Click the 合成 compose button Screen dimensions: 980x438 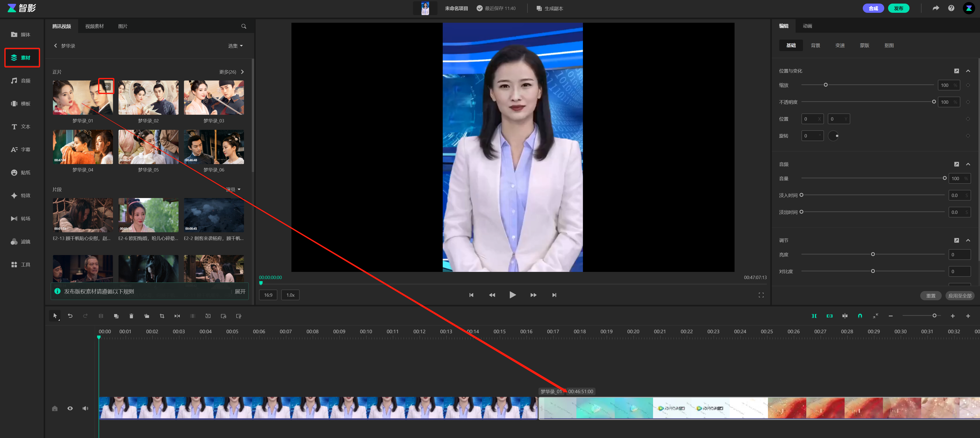pyautogui.click(x=873, y=8)
